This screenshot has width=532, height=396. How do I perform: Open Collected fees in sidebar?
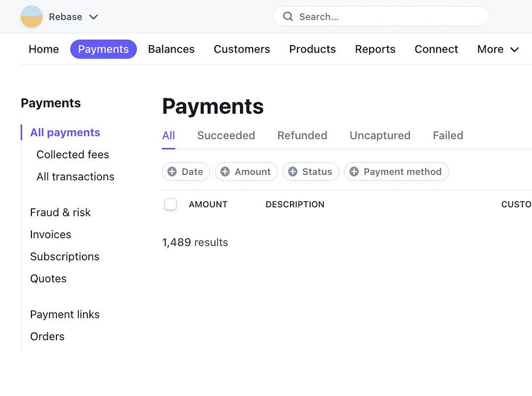click(73, 155)
